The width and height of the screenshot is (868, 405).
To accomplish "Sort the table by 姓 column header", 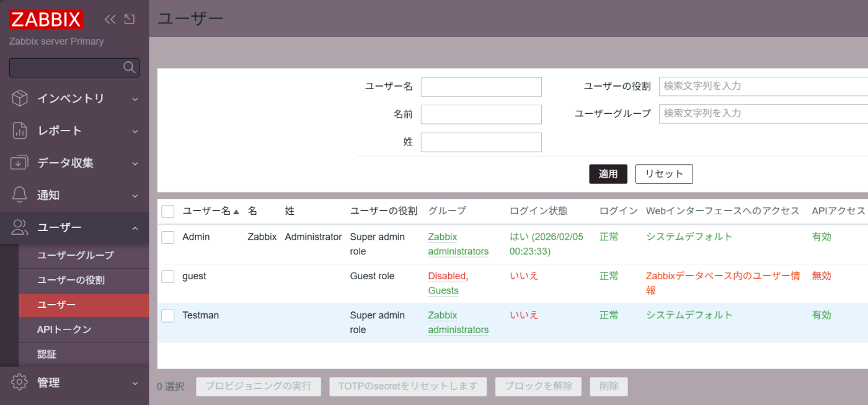I will click(290, 211).
